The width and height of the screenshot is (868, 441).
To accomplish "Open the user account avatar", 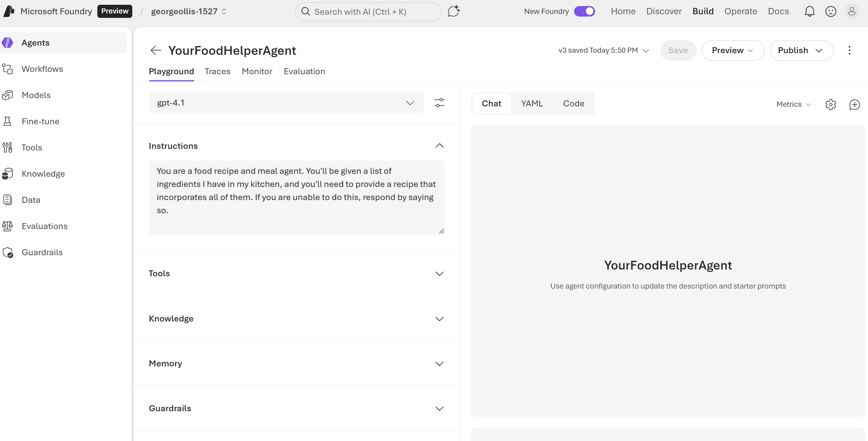I will coord(852,12).
